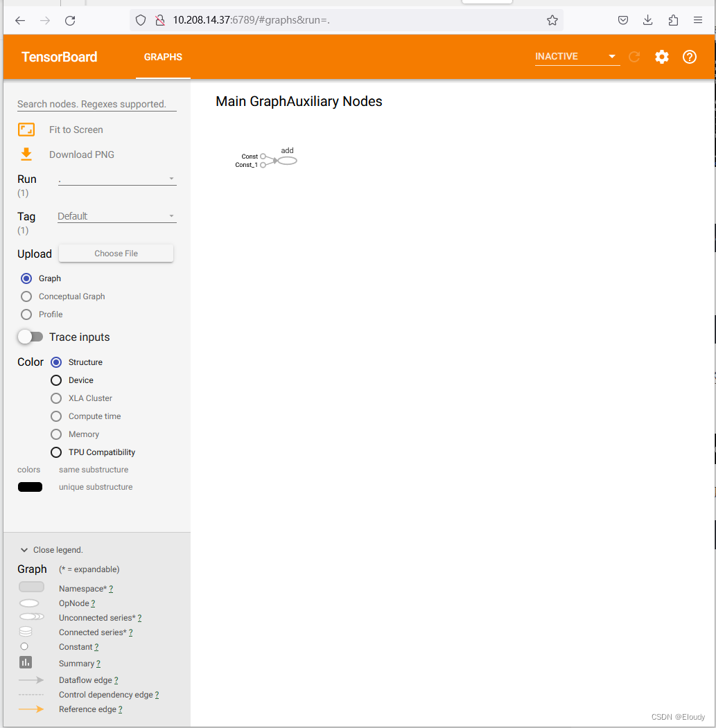Click the Fit to Screen icon
This screenshot has width=716, height=728.
point(26,129)
